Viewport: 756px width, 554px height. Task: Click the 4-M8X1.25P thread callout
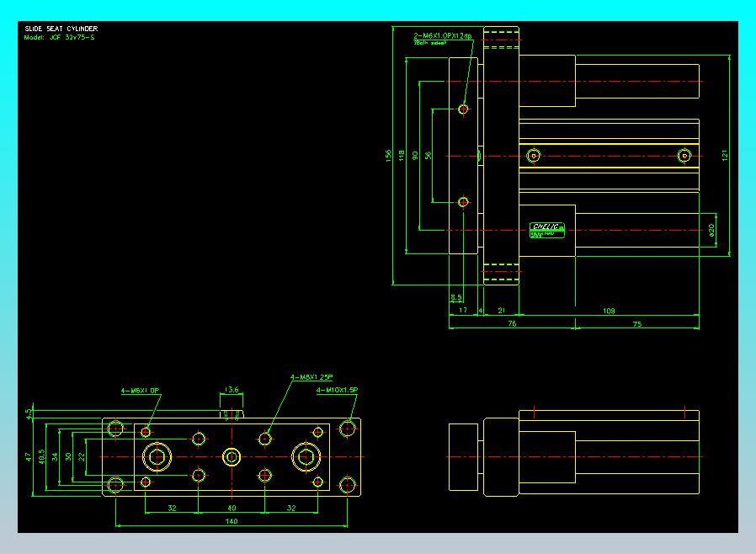pyautogui.click(x=311, y=377)
